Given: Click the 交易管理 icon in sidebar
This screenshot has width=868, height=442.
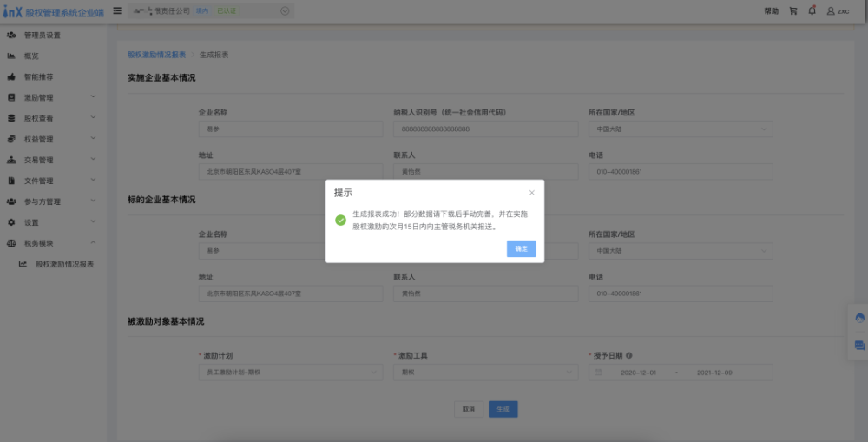Looking at the screenshot, I should [11, 160].
